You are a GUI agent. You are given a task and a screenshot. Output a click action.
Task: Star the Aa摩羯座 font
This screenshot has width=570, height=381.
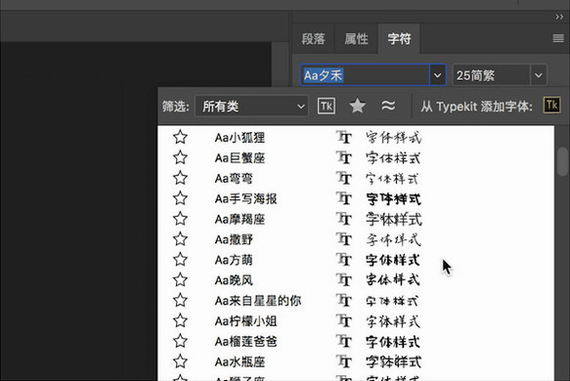coord(180,219)
